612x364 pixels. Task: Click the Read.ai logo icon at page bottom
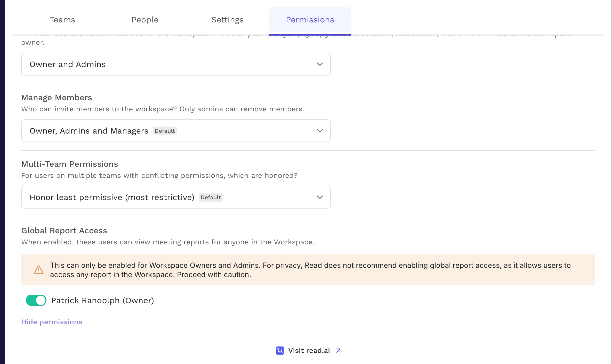point(280,351)
